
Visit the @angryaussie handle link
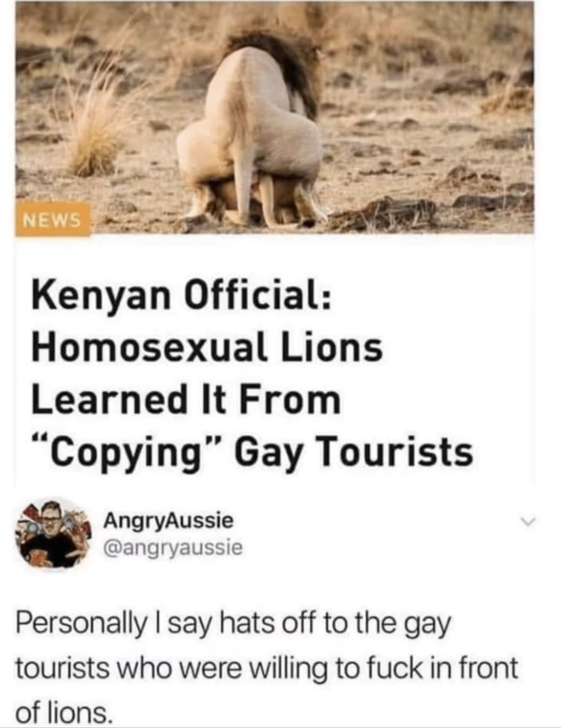(173, 547)
